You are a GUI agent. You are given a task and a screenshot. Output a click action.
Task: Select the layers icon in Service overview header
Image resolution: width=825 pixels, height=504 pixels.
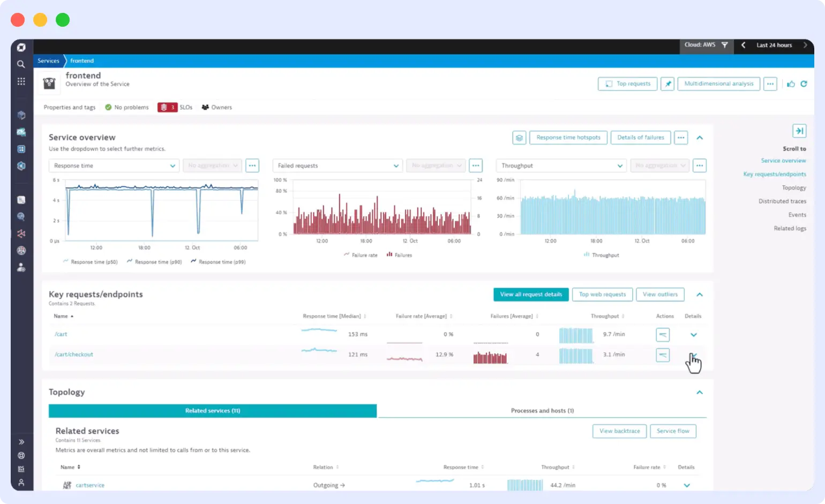pos(518,137)
